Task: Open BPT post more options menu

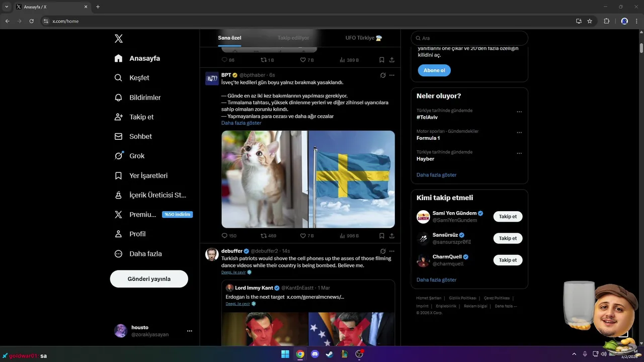Action: coord(392,75)
